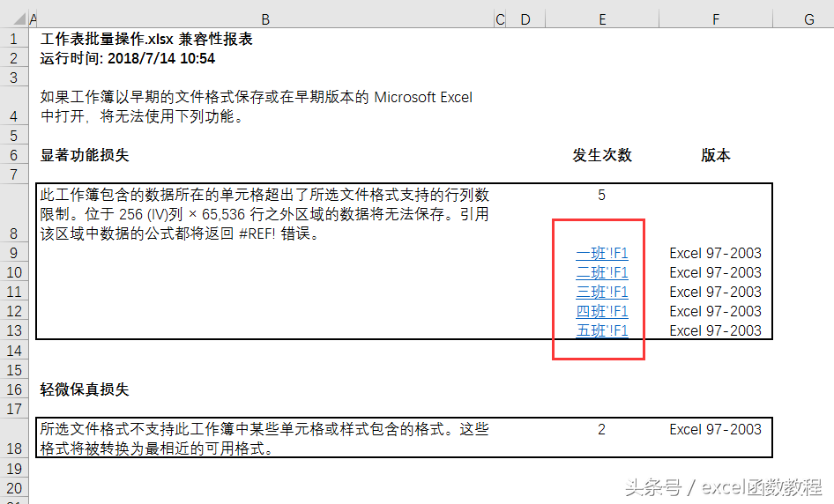The height and width of the screenshot is (504, 834).
Task: Click the Excel 97-2003 cell in row 9
Action: tap(715, 253)
